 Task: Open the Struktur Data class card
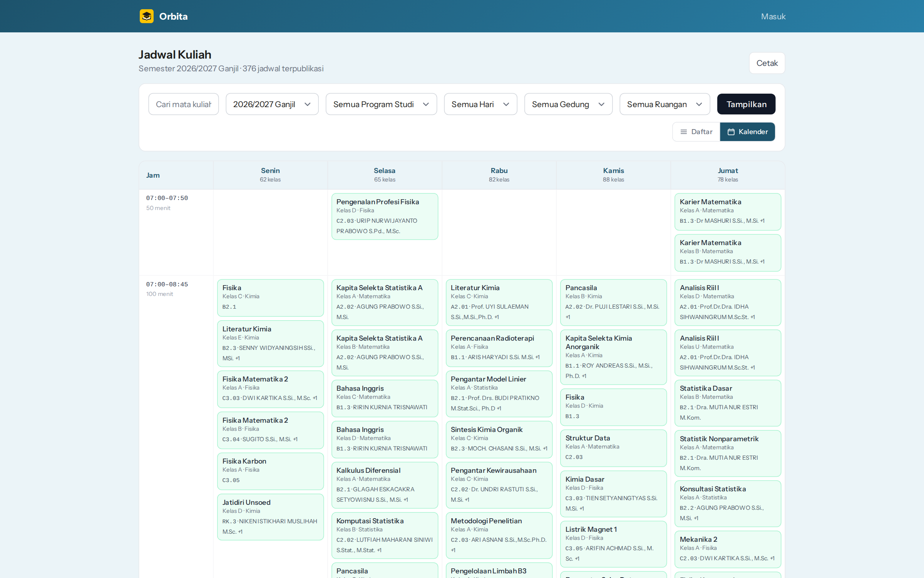(613, 448)
